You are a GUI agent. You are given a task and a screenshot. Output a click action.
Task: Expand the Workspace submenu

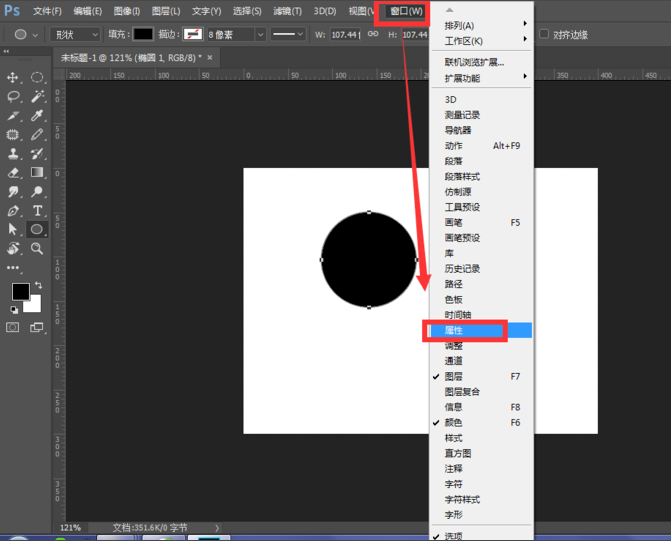pos(481,41)
